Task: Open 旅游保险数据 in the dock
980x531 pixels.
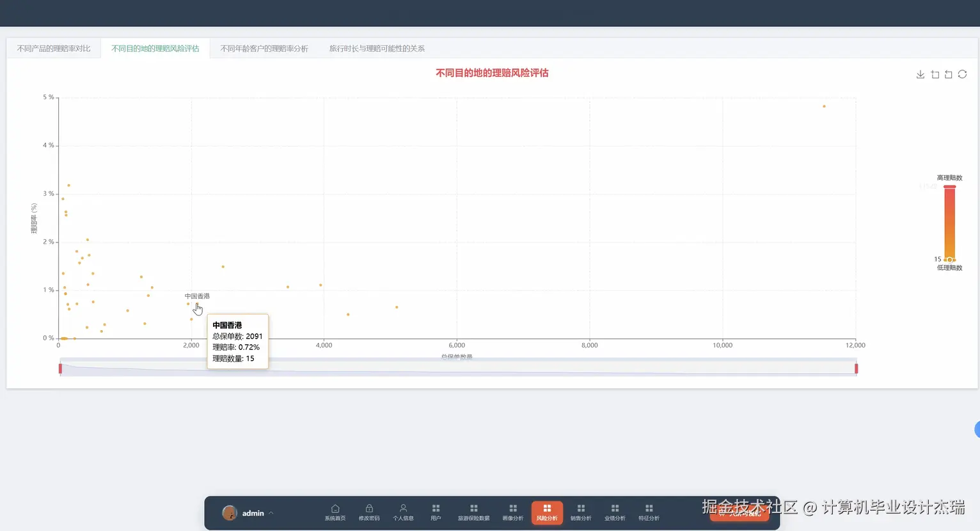Action: [473, 512]
